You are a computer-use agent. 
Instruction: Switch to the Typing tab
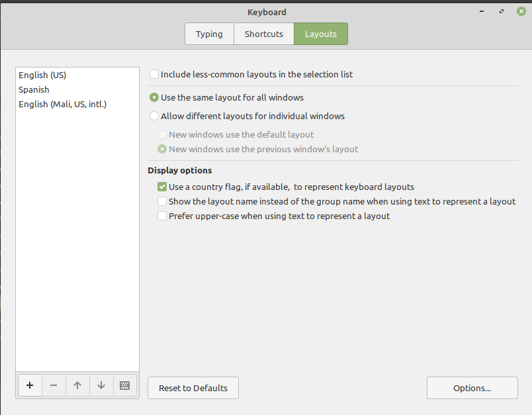[209, 34]
